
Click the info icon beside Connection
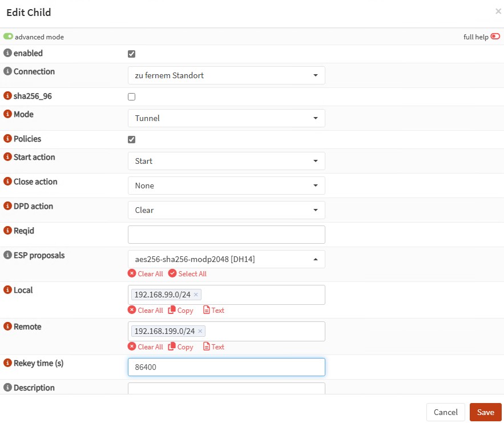click(x=8, y=71)
